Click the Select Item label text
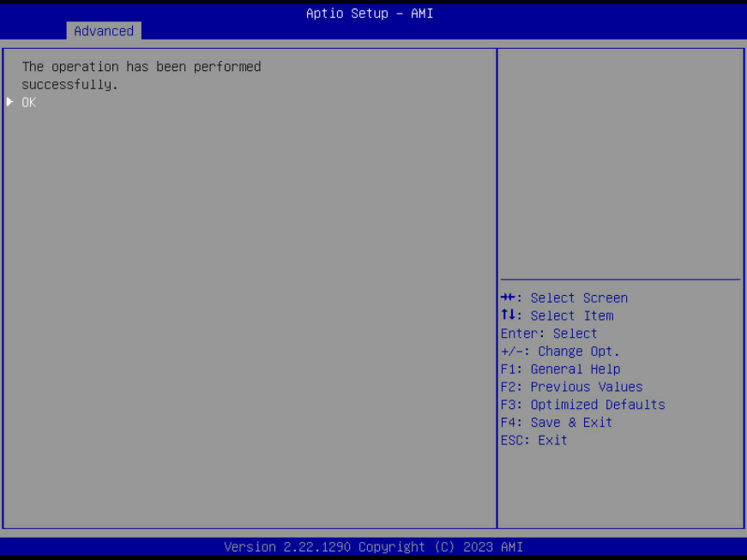This screenshot has height=560, width=747. click(572, 316)
